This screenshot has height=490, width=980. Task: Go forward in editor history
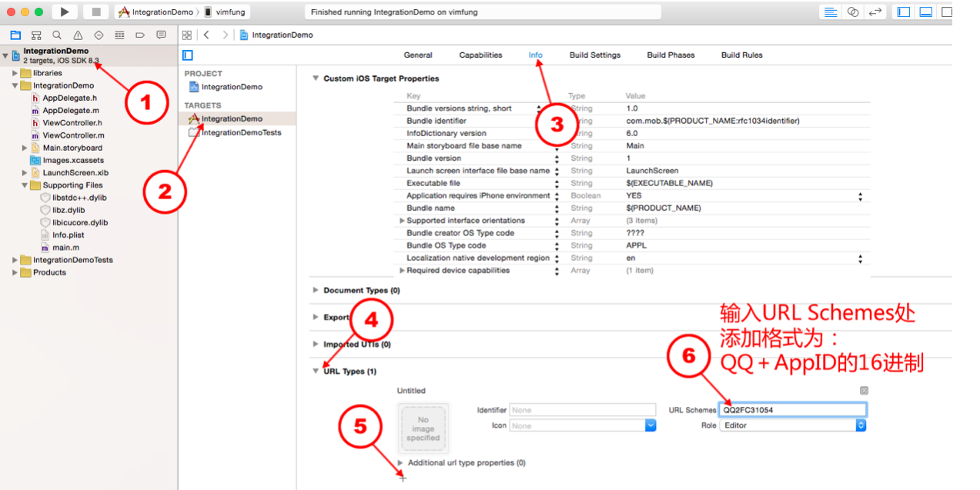tap(225, 35)
